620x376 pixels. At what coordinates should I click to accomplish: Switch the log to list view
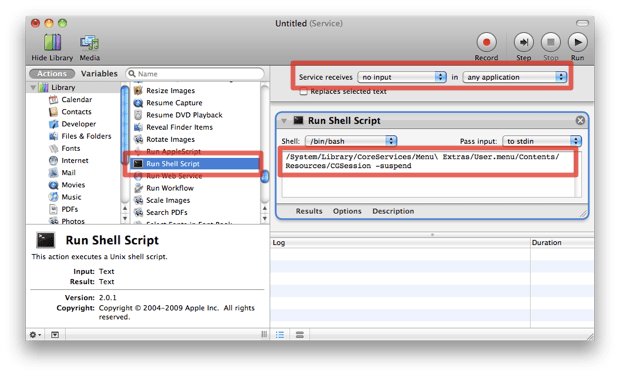[280, 335]
